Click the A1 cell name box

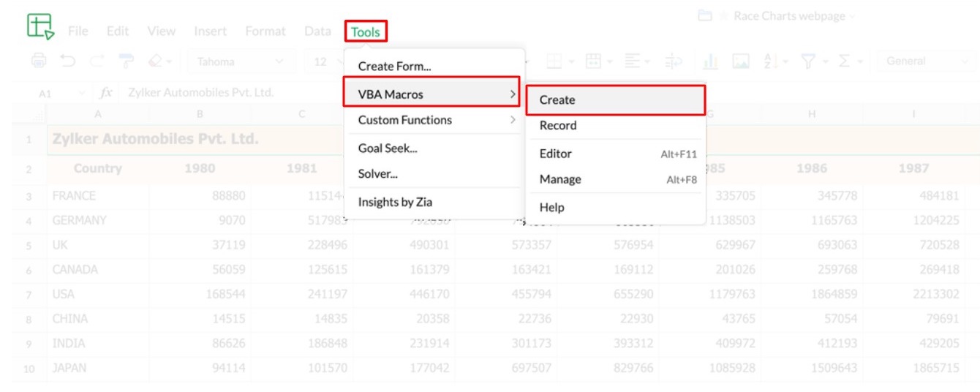coord(45,93)
